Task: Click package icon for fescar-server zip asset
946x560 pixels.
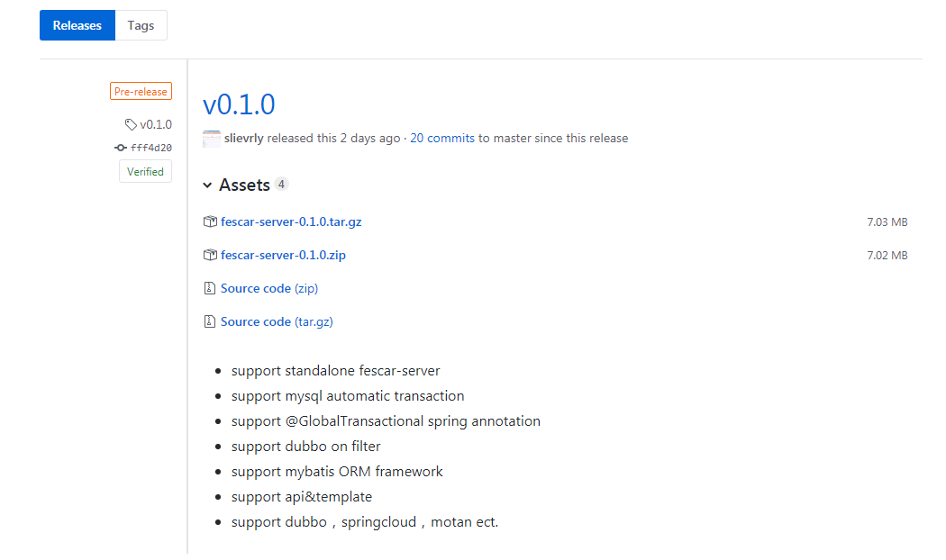Action: coord(210,255)
